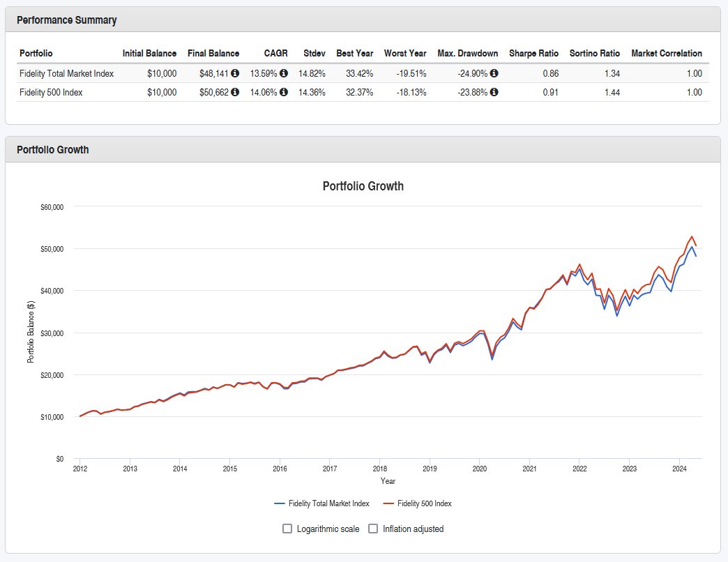
Task: Click the Max. Drawdown column header
Action: click(x=467, y=54)
